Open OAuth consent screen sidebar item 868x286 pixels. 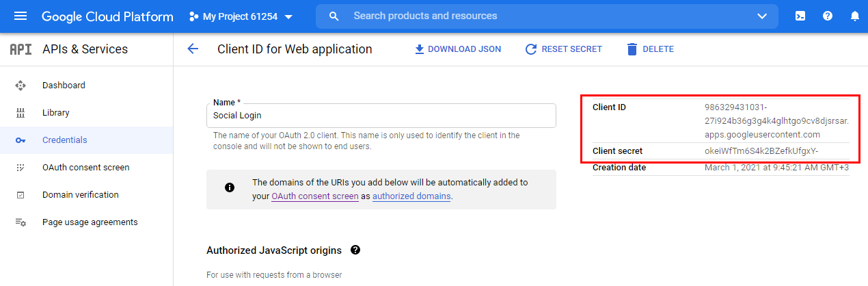tap(86, 168)
